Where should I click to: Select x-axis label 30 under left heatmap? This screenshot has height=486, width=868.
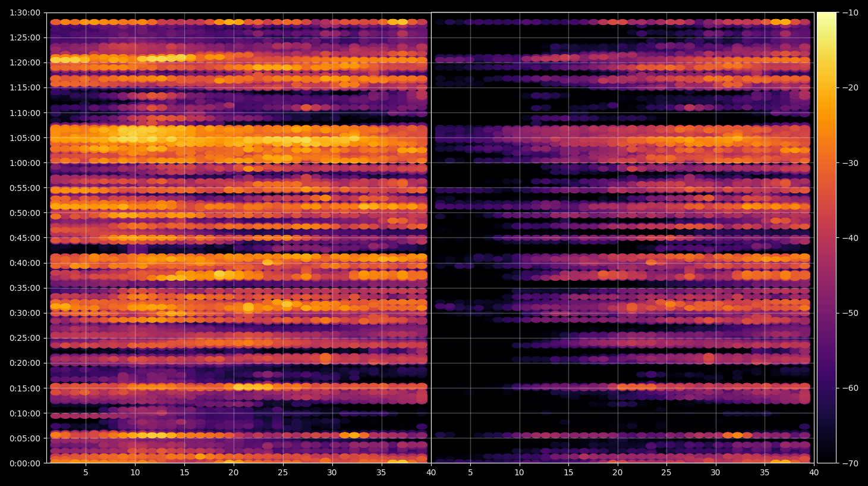click(332, 473)
